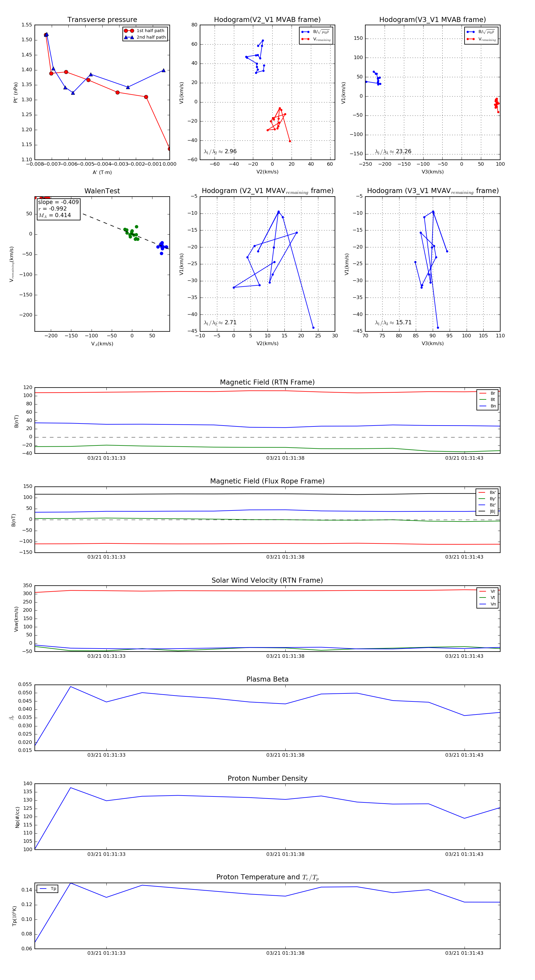Select the "Vn" legend entry
The height and width of the screenshot is (980, 535).
(x=487, y=605)
